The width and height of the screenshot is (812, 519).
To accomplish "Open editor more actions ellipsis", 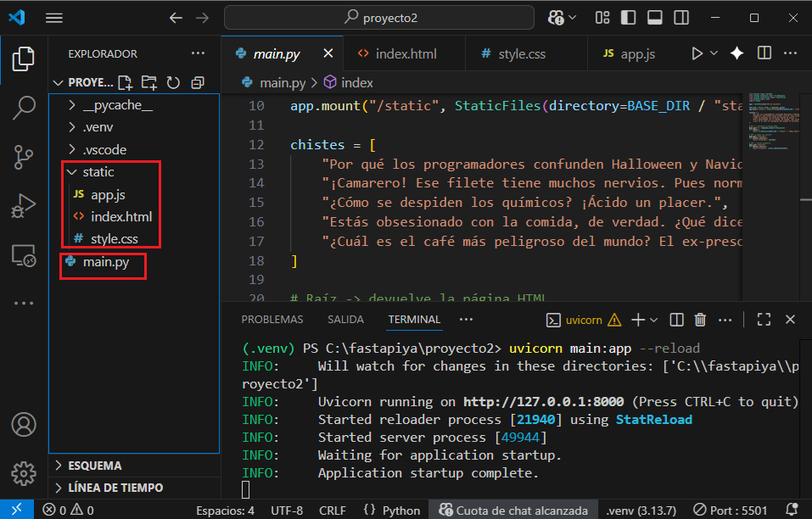I will pyautogui.click(x=790, y=53).
